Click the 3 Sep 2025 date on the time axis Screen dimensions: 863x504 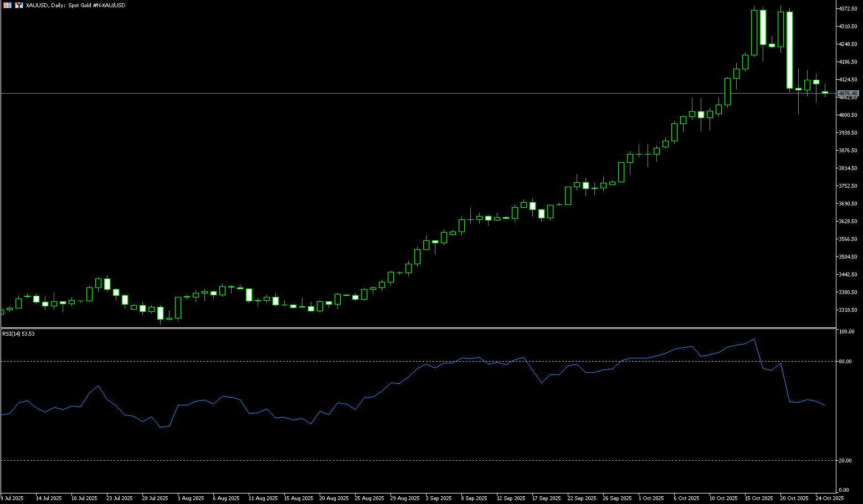click(x=439, y=498)
